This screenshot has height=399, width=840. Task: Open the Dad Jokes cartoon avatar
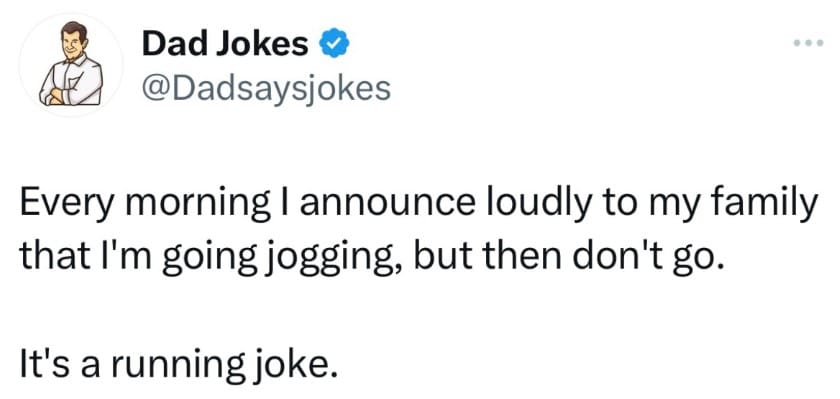pos(71,65)
